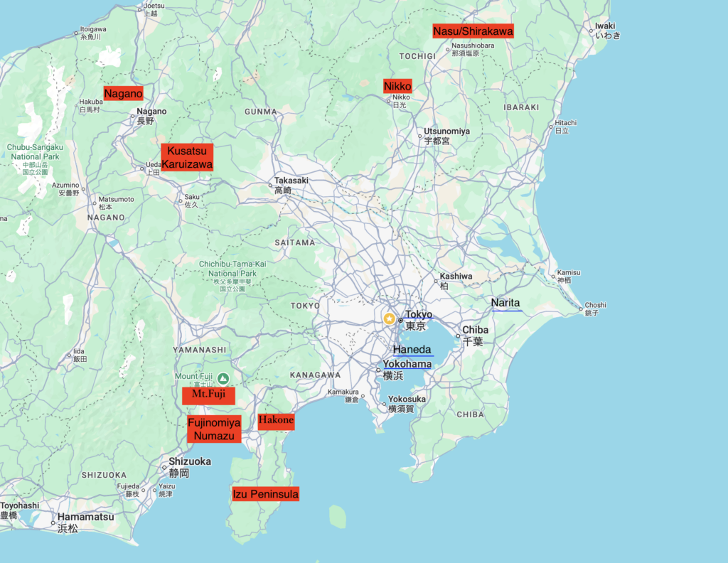Click the underlined Narita label
The image size is (728, 563).
[x=505, y=303]
